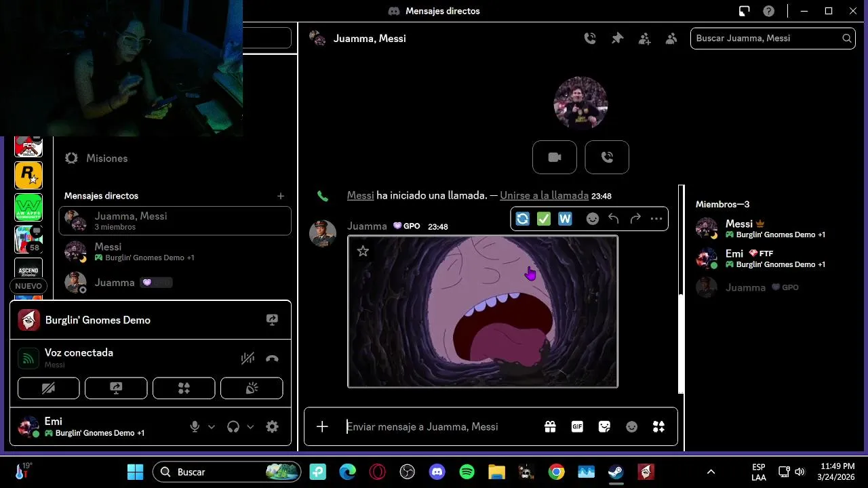Stream Burglin' Gnomes Demo screen icon
The width and height of the screenshot is (868, 488).
272,320
